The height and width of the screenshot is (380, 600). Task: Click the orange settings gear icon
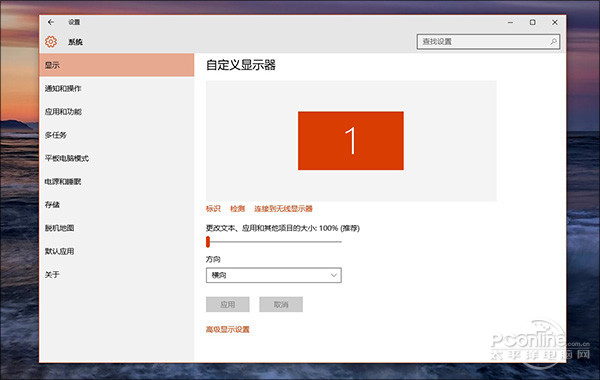pyautogui.click(x=51, y=42)
